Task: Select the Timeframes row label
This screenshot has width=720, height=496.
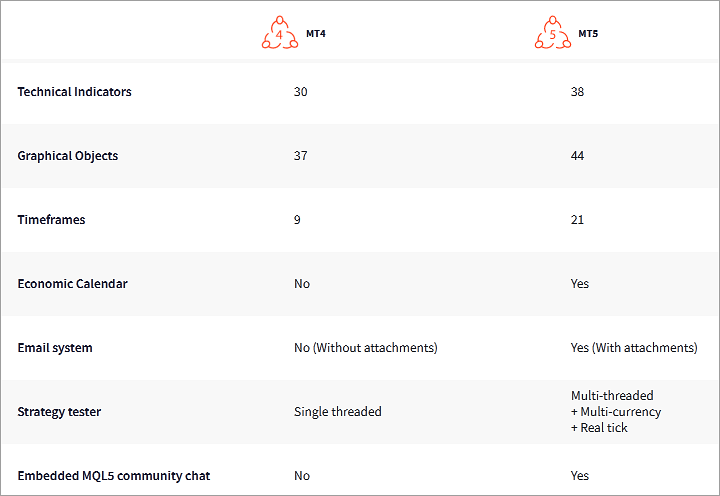Action: tap(51, 220)
